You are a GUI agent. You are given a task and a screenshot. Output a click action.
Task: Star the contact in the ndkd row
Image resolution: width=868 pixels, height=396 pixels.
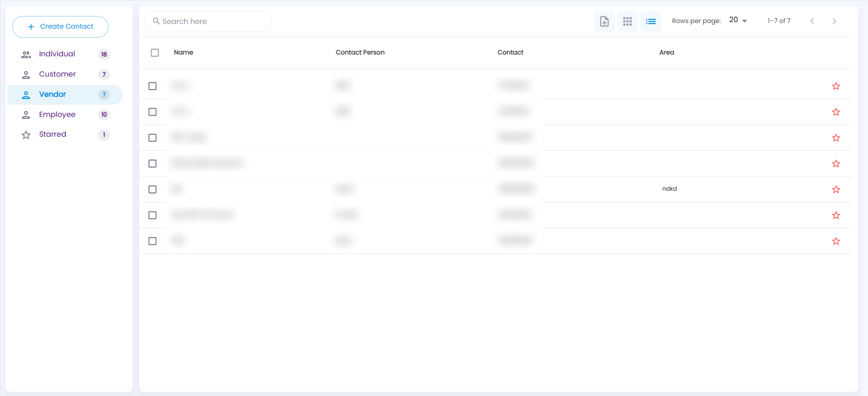(836, 189)
